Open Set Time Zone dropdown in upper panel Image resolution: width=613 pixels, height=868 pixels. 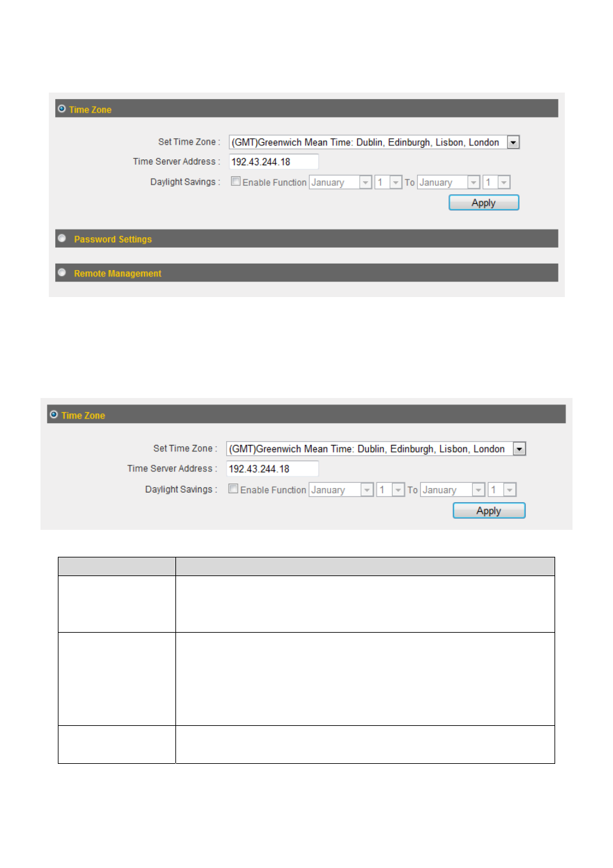click(x=374, y=142)
